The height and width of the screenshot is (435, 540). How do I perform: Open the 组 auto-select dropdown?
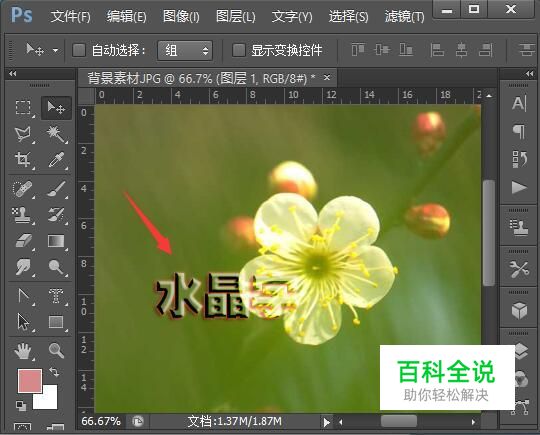[x=185, y=51]
